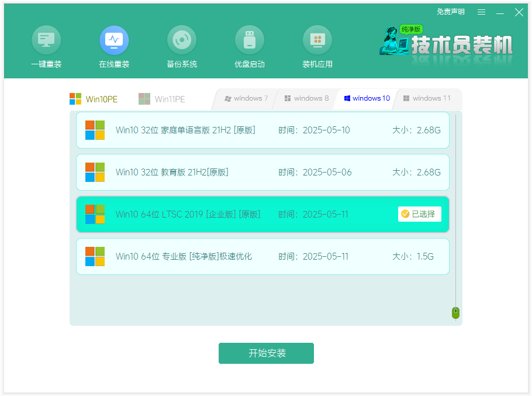The image size is (532, 396).
Task: Select Win10 64位 专业版 [纯净版]极速优化
Action: tap(262, 257)
